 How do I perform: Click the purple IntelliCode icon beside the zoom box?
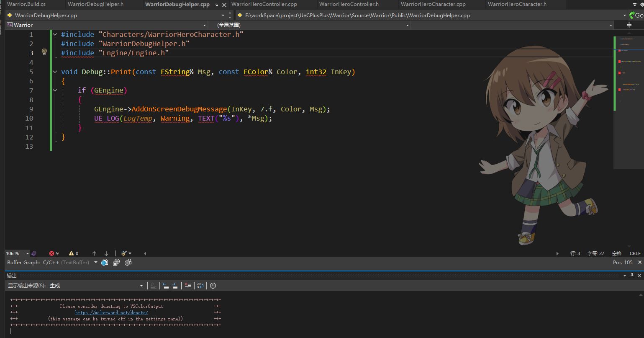pyautogui.click(x=34, y=253)
